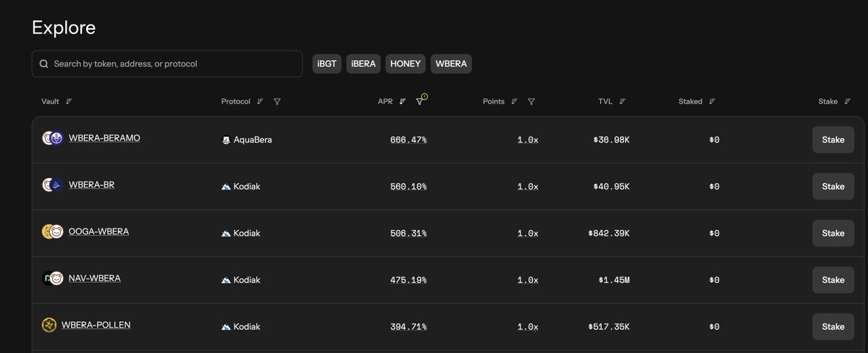Click the Protocol column sort icon
This screenshot has width=868, height=353.
(260, 102)
